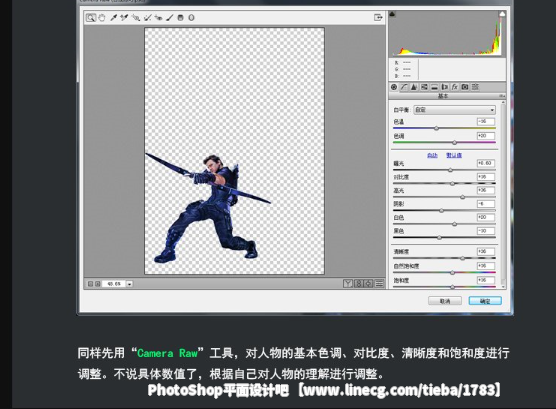Image resolution: width=556 pixels, height=409 pixels.
Task: Click the shadows (阴影) slider handle
Action: (441, 210)
